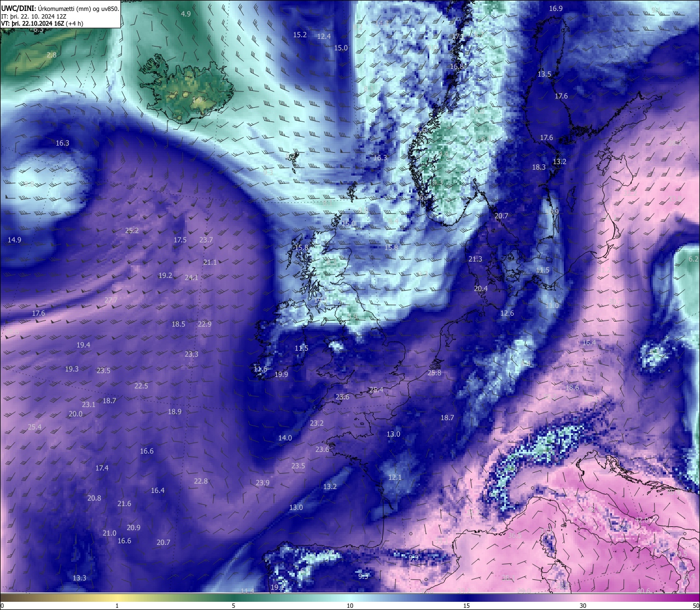Select the 21.6 map value
The width and height of the screenshot is (700, 610).
[x=124, y=503]
